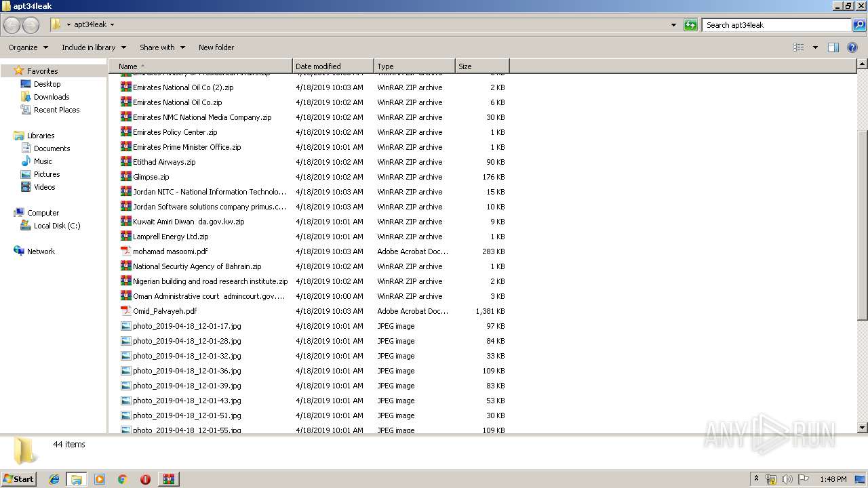Screen dimensions: 868x488
Task: Launch Chrome from the taskbar
Action: coord(122,479)
